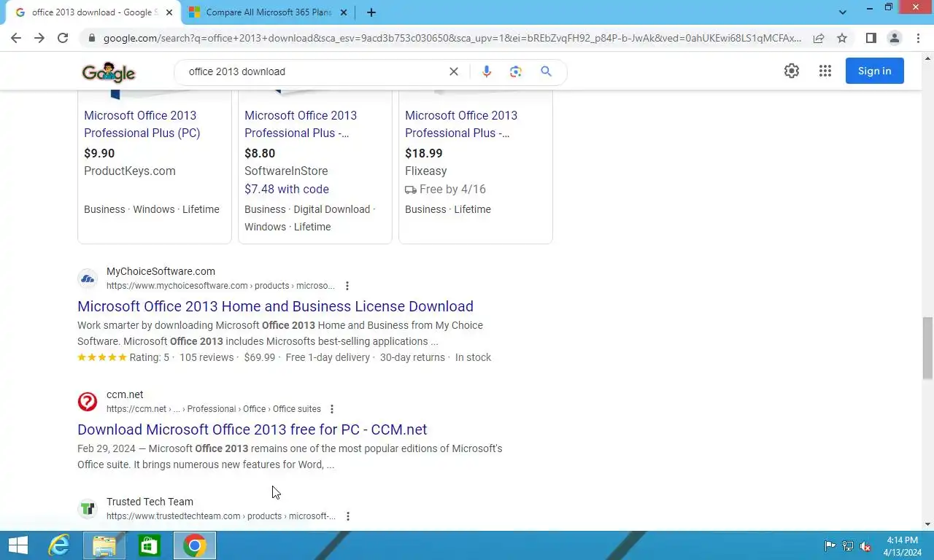Open Store app from taskbar
This screenshot has height=560, width=934.
coord(150,545)
